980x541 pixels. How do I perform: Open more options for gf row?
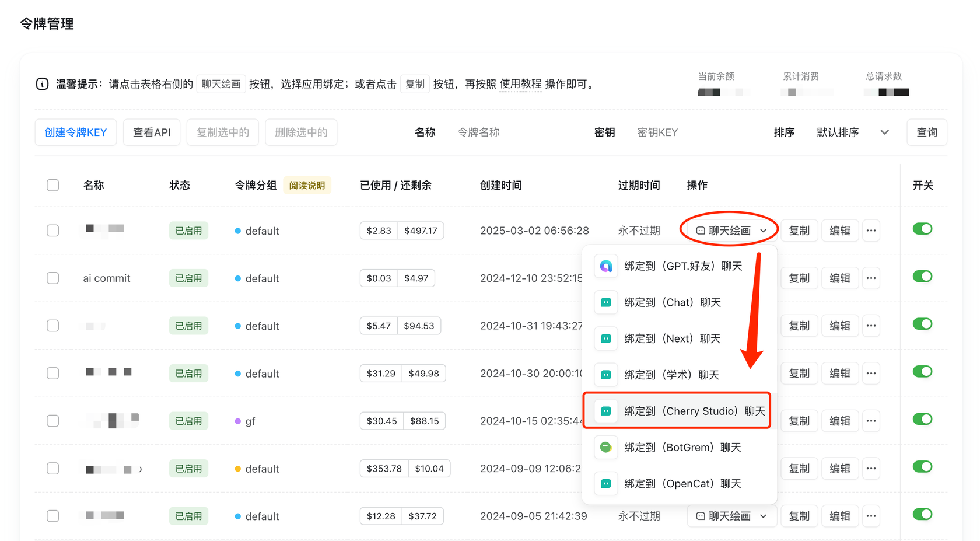(x=871, y=421)
